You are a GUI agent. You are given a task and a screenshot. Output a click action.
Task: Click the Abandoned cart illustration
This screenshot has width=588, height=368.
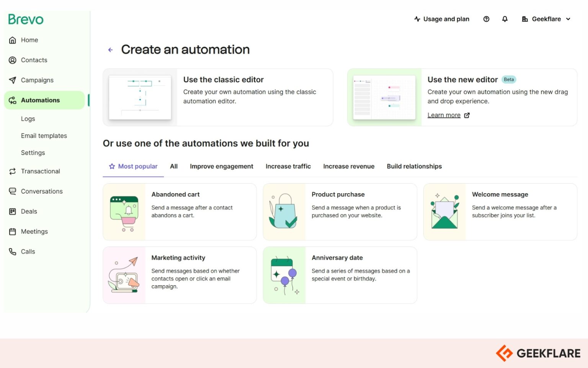[x=124, y=214]
